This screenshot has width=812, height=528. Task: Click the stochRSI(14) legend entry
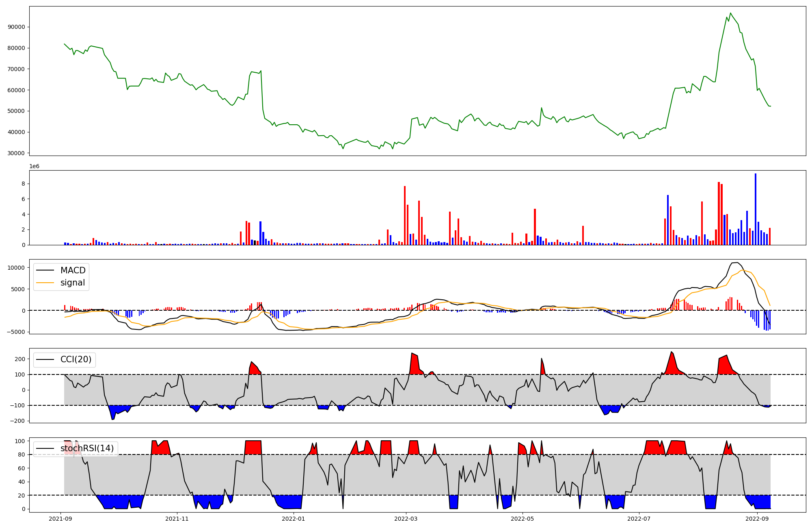click(87, 448)
